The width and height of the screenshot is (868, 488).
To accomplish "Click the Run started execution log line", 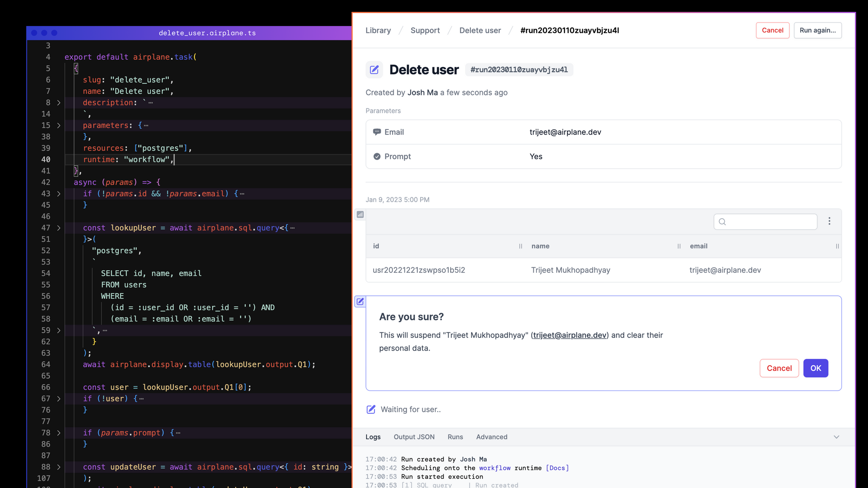I will (442, 477).
